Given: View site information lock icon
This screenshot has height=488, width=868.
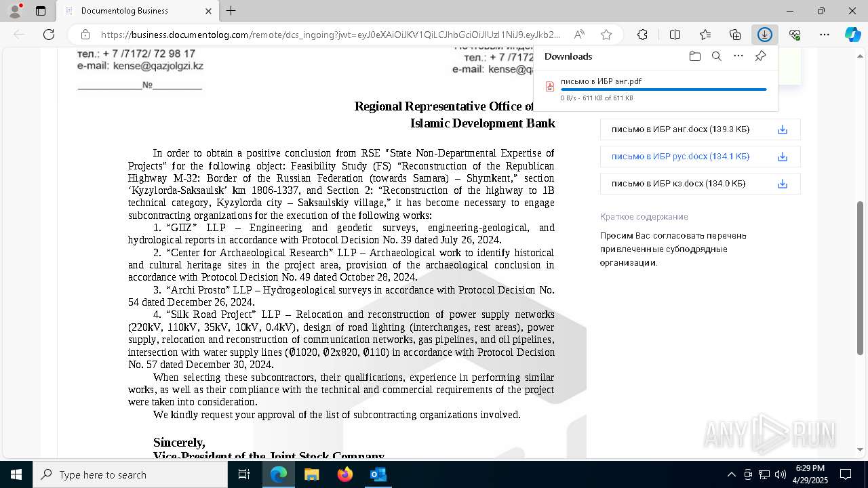Looking at the screenshot, I should pyautogui.click(x=85, y=35).
